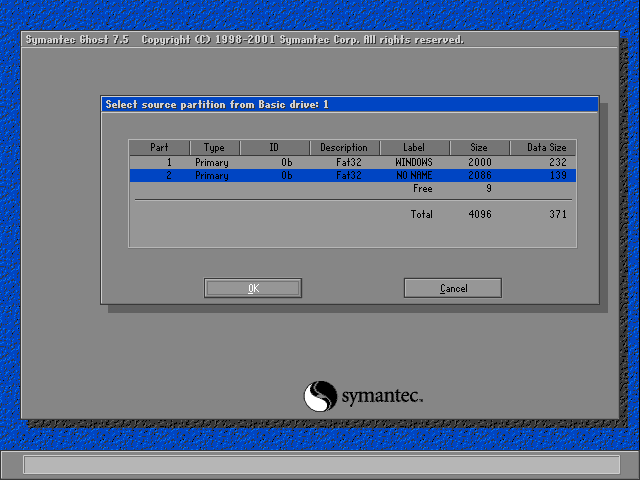Click data size value 232
This screenshot has width=640, height=480.
tap(558, 162)
